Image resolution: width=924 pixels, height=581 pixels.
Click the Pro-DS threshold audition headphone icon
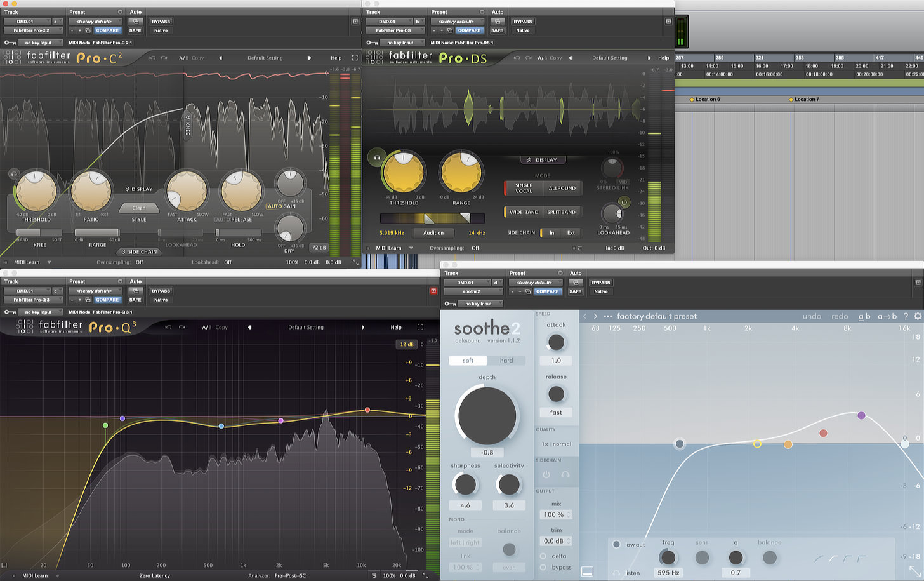tap(376, 157)
